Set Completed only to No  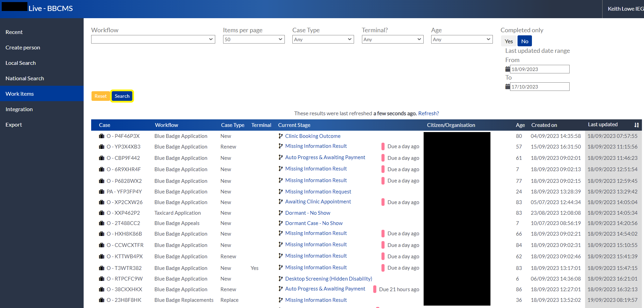click(524, 41)
